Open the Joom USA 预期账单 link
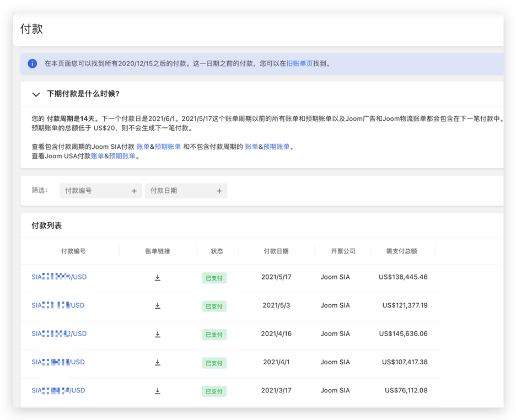The height and width of the screenshot is (420, 516). [122, 156]
